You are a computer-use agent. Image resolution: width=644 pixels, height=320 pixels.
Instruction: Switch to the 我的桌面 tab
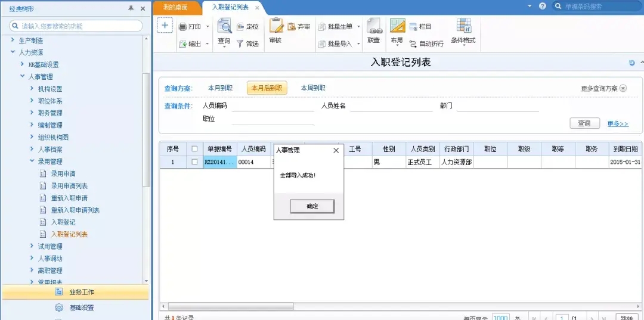click(x=175, y=8)
